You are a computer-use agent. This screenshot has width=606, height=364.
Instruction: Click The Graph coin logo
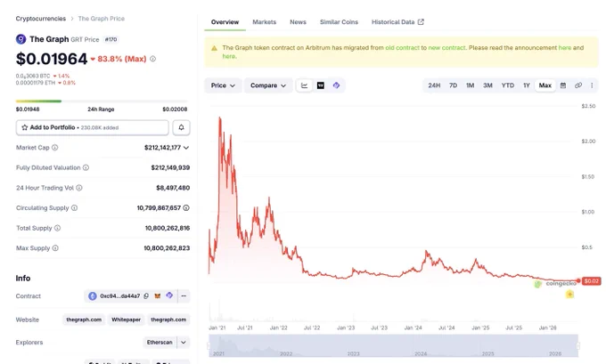coord(20,39)
